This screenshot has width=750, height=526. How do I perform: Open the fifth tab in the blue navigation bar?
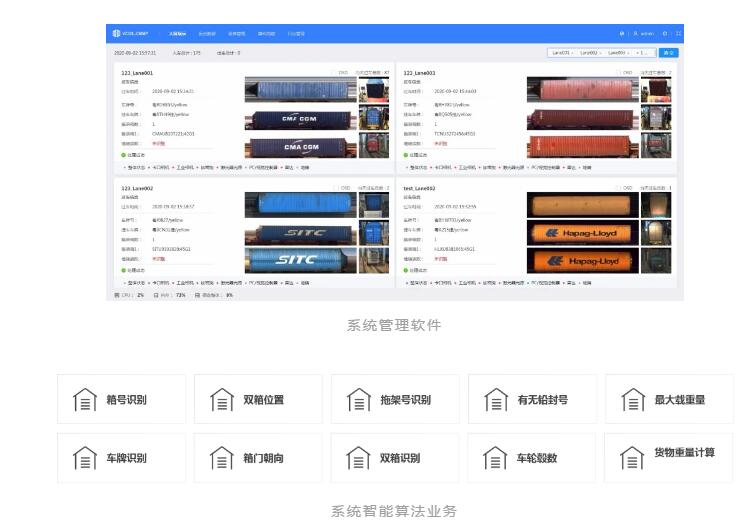click(x=296, y=34)
